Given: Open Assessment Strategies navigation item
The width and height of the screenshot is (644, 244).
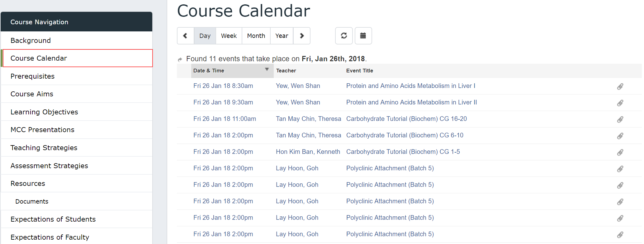Looking at the screenshot, I should 77,166.
